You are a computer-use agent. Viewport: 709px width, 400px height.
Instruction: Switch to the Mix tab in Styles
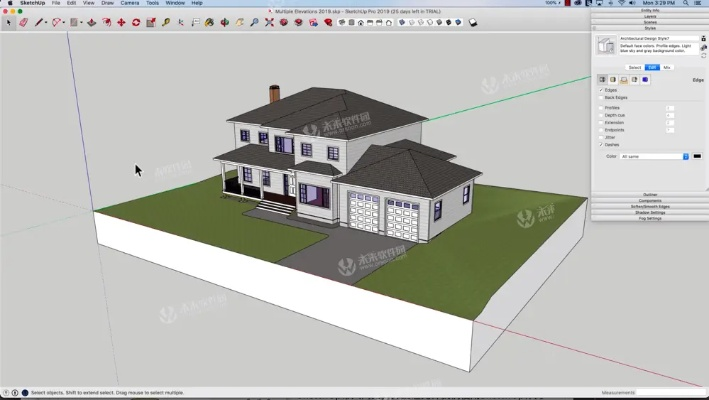tap(667, 67)
